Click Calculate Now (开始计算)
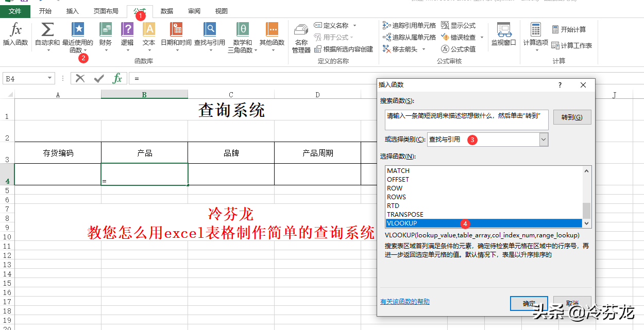Image resolution: width=644 pixels, height=330 pixels. 569,29
